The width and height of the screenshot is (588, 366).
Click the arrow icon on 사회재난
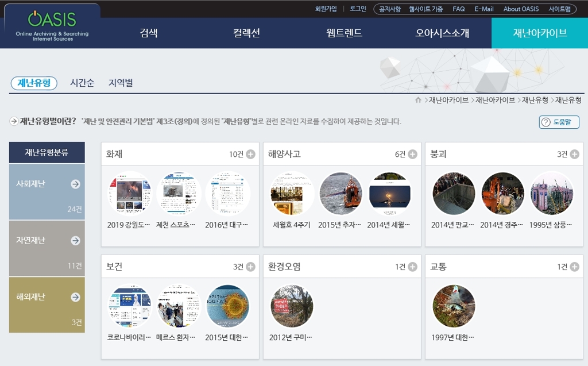tap(75, 184)
